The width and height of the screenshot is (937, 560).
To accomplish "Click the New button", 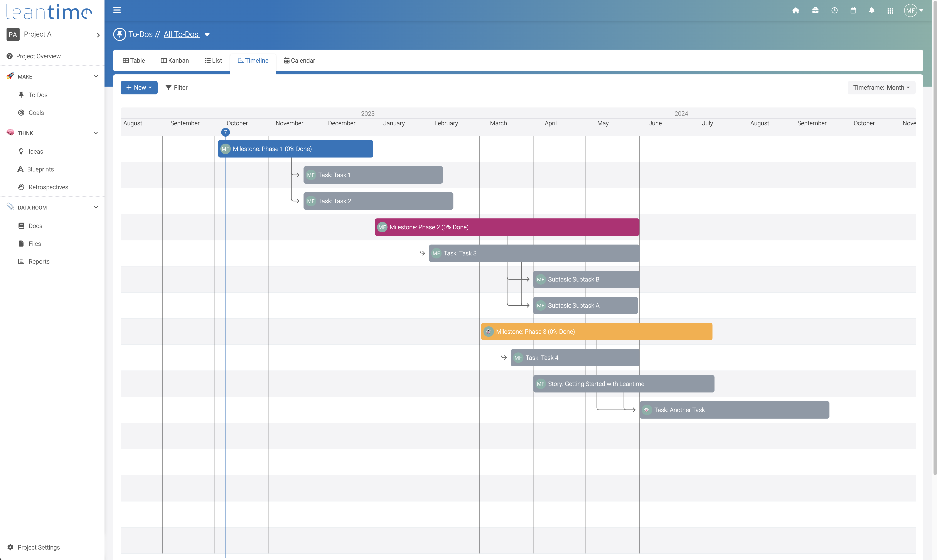I will click(139, 87).
